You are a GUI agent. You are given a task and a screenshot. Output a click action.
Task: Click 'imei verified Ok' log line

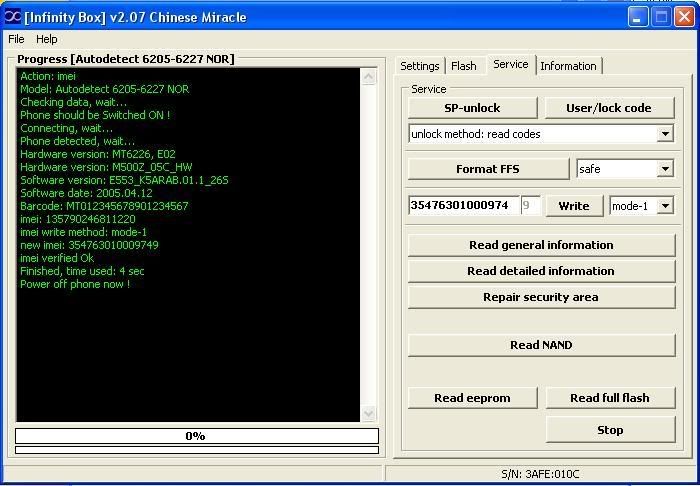coord(57,258)
